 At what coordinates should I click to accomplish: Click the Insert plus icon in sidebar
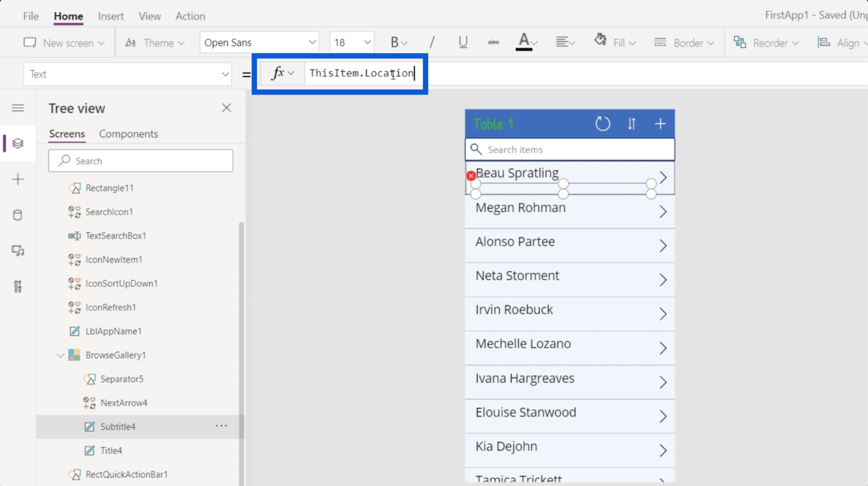[x=18, y=179]
